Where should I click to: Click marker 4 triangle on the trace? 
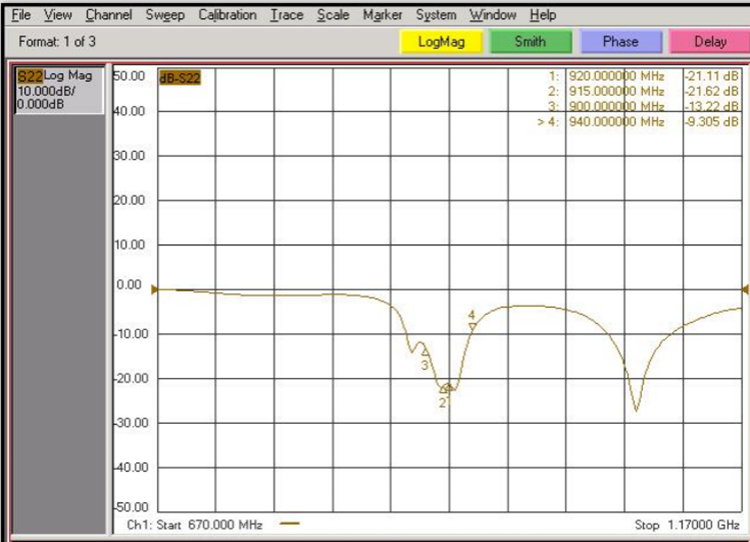click(472, 326)
